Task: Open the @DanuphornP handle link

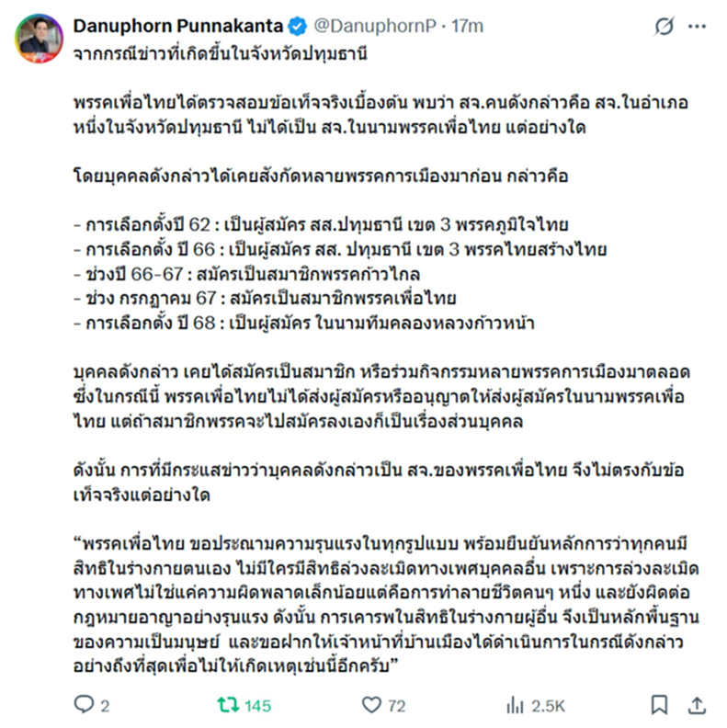Action: point(375,27)
